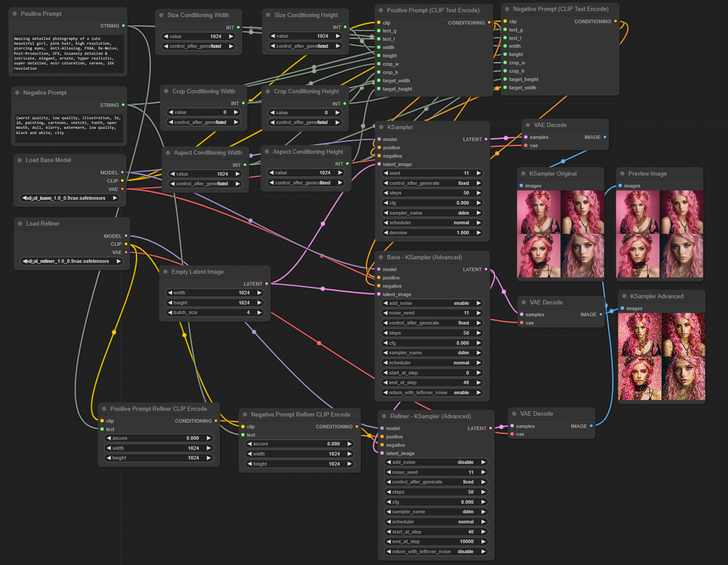Toggle return_with_leftover_noise in Refiner - KSampler (Advanced)

point(436,551)
